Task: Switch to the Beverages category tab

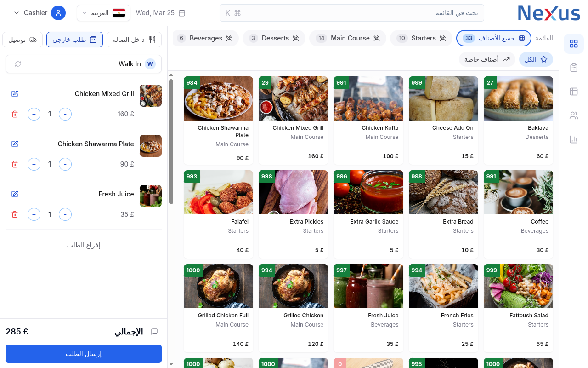Action: click(206, 38)
